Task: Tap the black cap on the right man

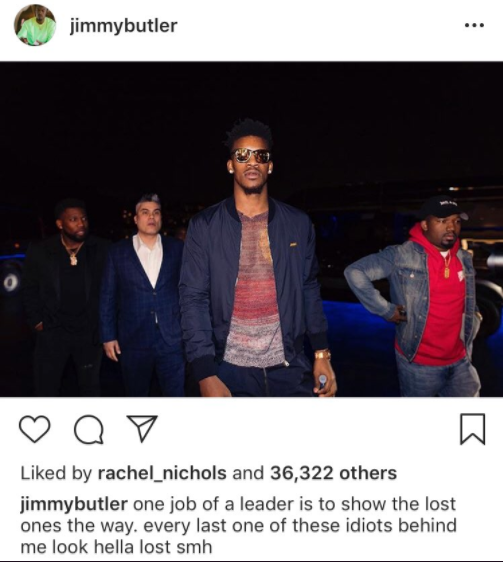Action: click(x=443, y=207)
